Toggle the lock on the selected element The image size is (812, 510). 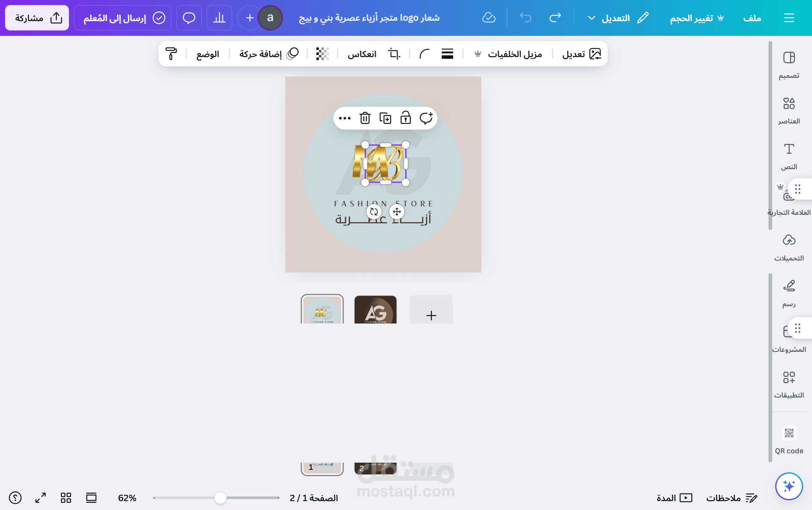[406, 118]
